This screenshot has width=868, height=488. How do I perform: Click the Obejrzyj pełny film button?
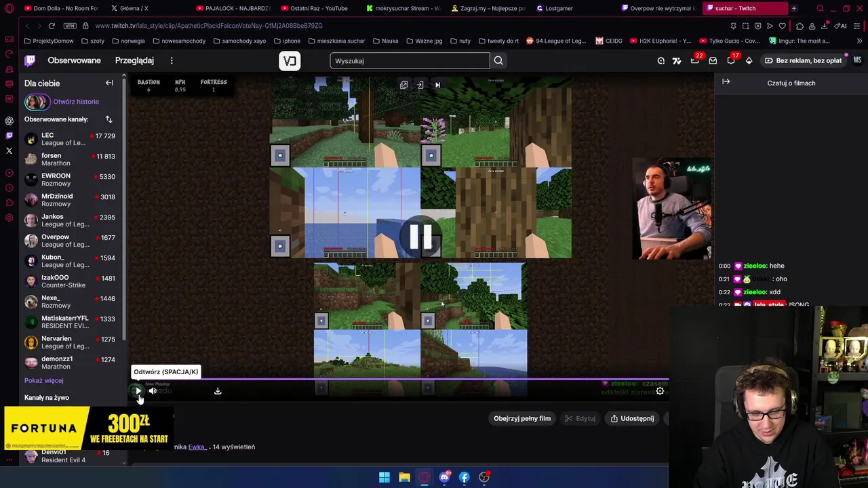click(522, 418)
